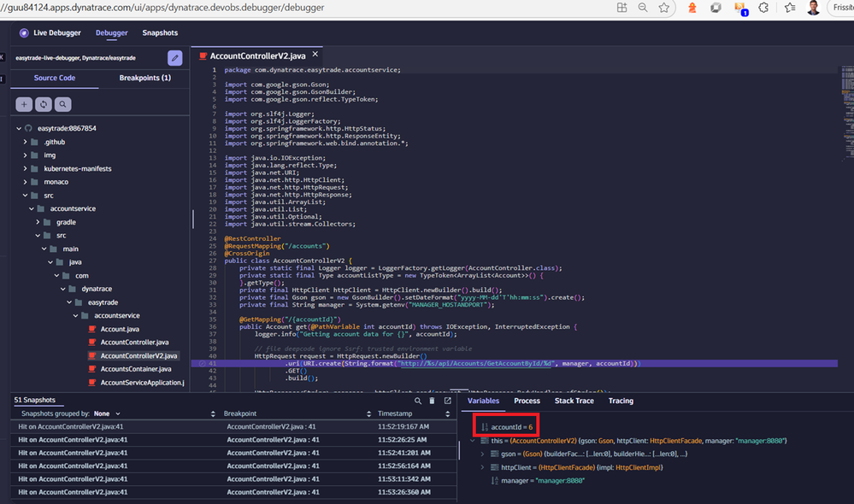Select the snapshot at 11:52:56:164 AM

click(233, 466)
